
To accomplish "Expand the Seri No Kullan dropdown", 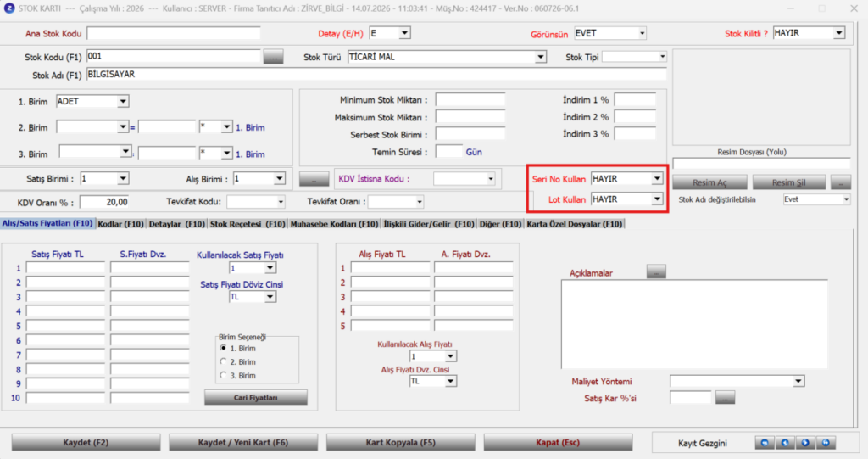I will [x=657, y=179].
